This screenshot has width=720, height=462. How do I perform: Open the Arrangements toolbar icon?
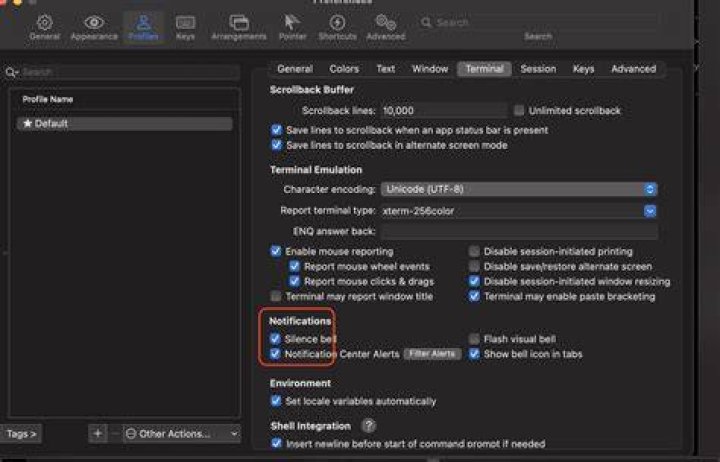(239, 27)
